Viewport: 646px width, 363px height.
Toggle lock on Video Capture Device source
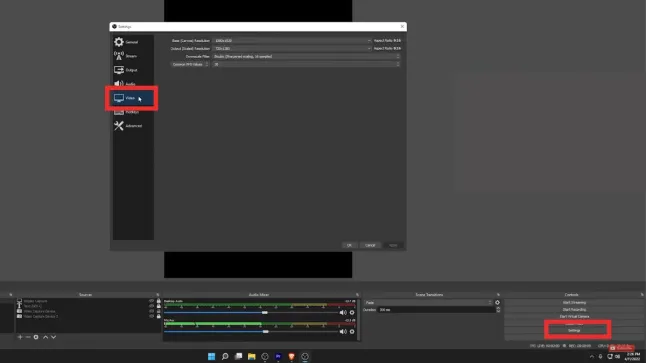[159, 311]
